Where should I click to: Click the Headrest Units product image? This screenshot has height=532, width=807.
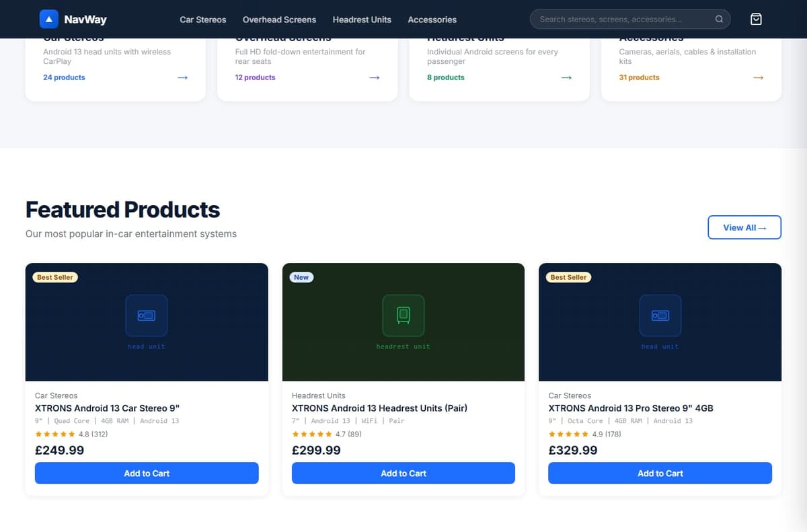[x=403, y=322]
